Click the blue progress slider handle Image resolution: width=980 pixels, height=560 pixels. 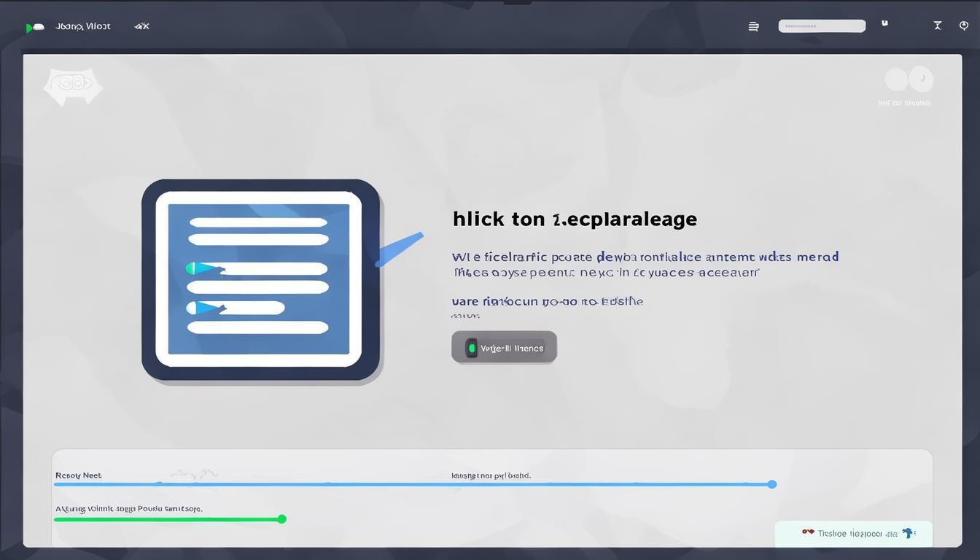[x=772, y=484]
